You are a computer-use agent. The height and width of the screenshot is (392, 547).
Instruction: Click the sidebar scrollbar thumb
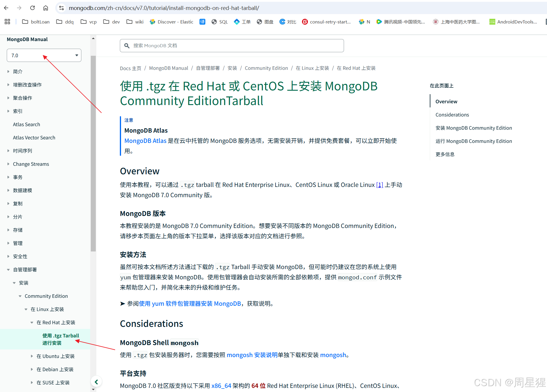93,153
